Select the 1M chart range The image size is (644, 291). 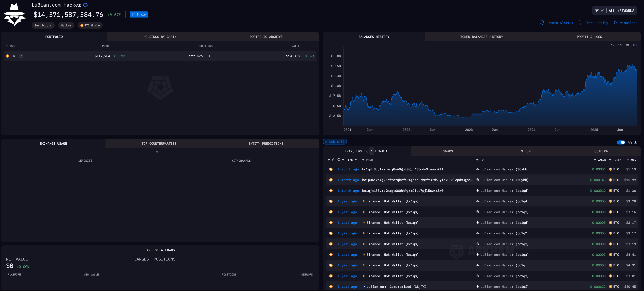click(x=620, y=45)
